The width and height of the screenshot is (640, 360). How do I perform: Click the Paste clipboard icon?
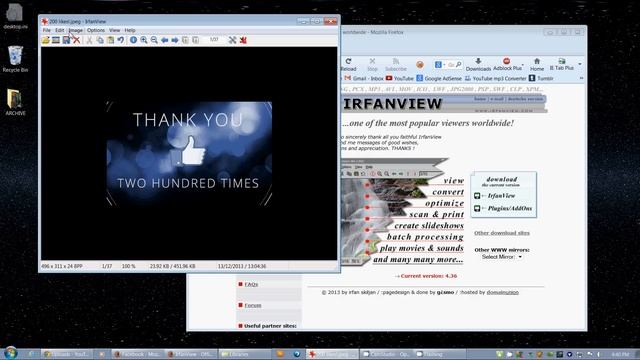pyautogui.click(x=110, y=40)
